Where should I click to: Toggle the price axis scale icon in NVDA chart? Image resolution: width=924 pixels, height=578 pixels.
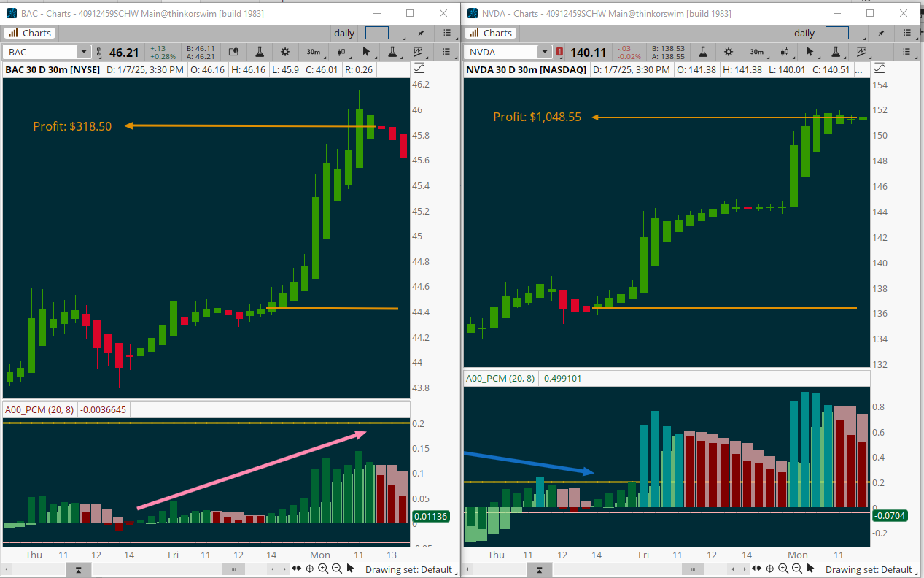tap(880, 69)
